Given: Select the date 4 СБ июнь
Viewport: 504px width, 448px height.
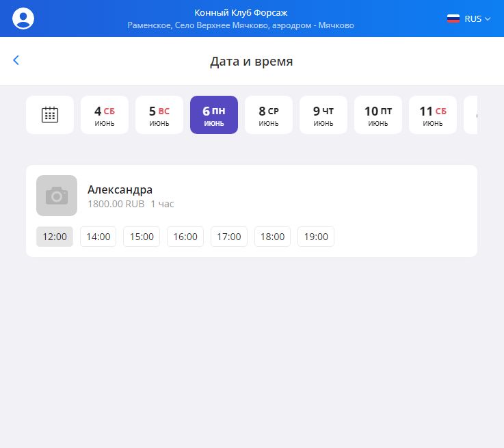Looking at the screenshot, I should coord(105,115).
